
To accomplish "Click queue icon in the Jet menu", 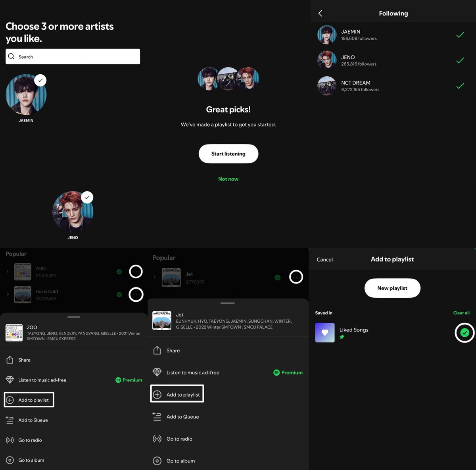I will point(157,416).
